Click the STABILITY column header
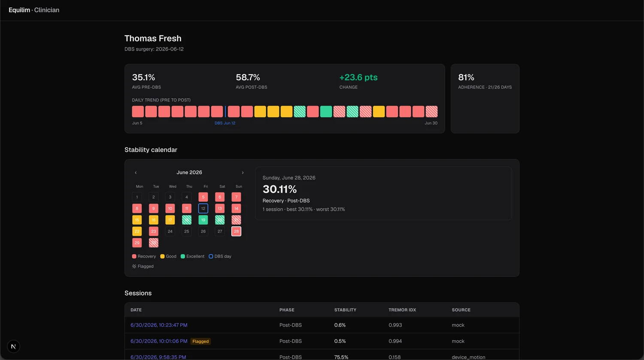The width and height of the screenshot is (644, 360). click(345, 310)
